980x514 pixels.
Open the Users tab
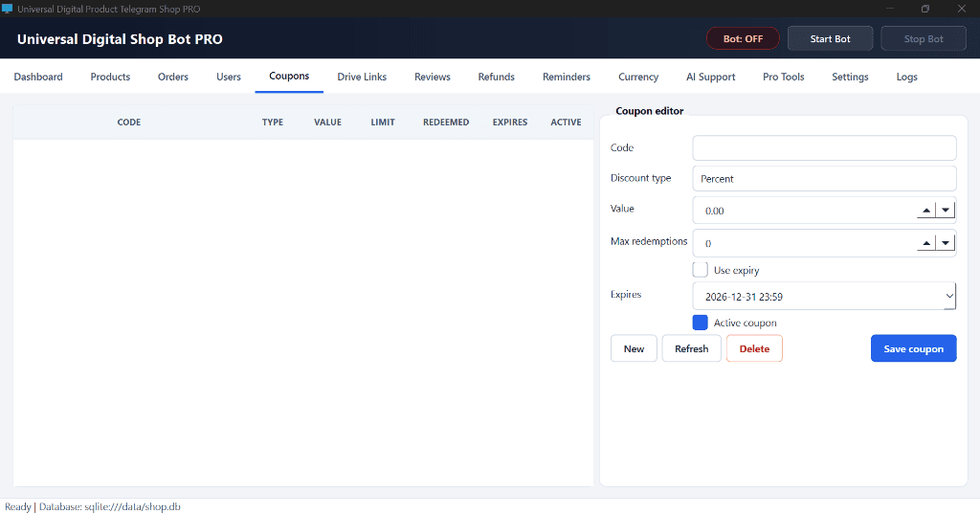(228, 77)
